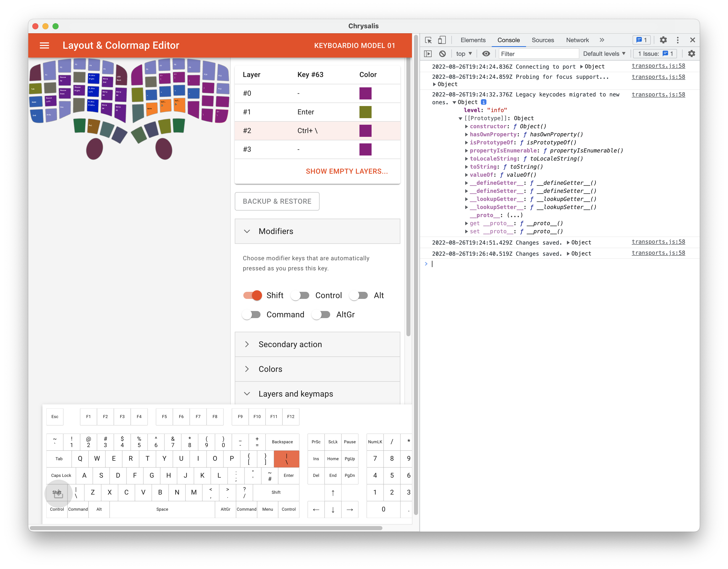Show the console sidebar panel icon

coord(428,54)
